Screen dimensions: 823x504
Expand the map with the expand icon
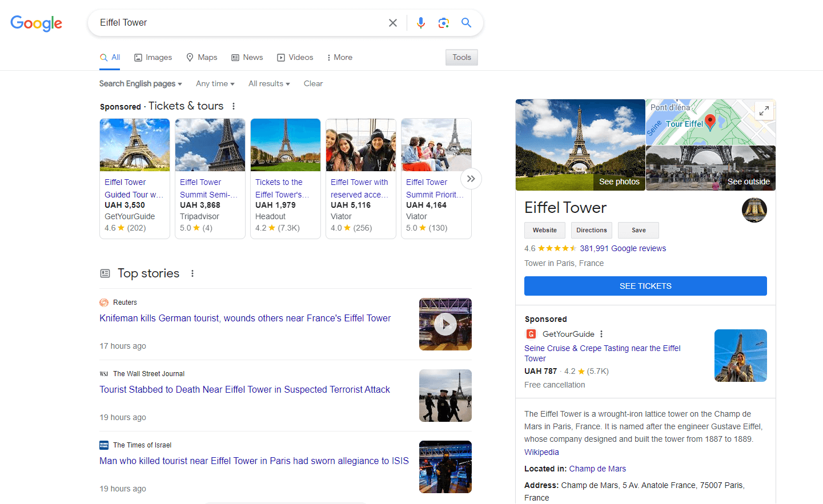pos(764,110)
